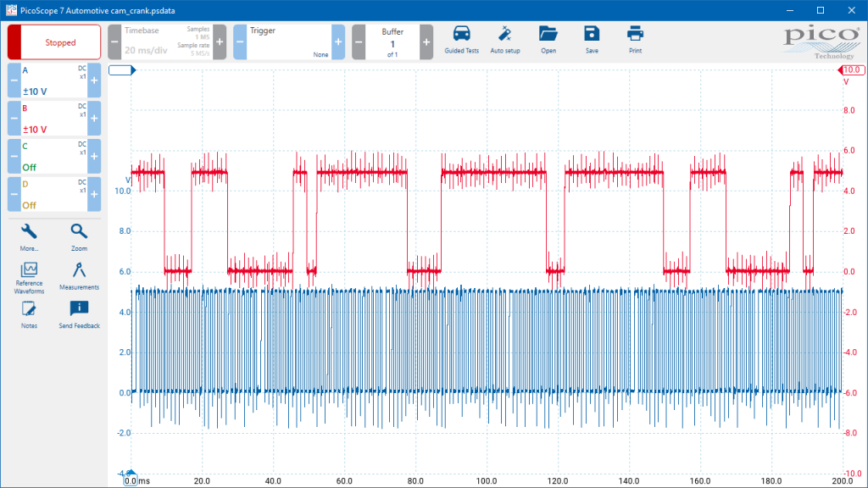
Task: Go to next Buffer with plus
Action: (426, 42)
